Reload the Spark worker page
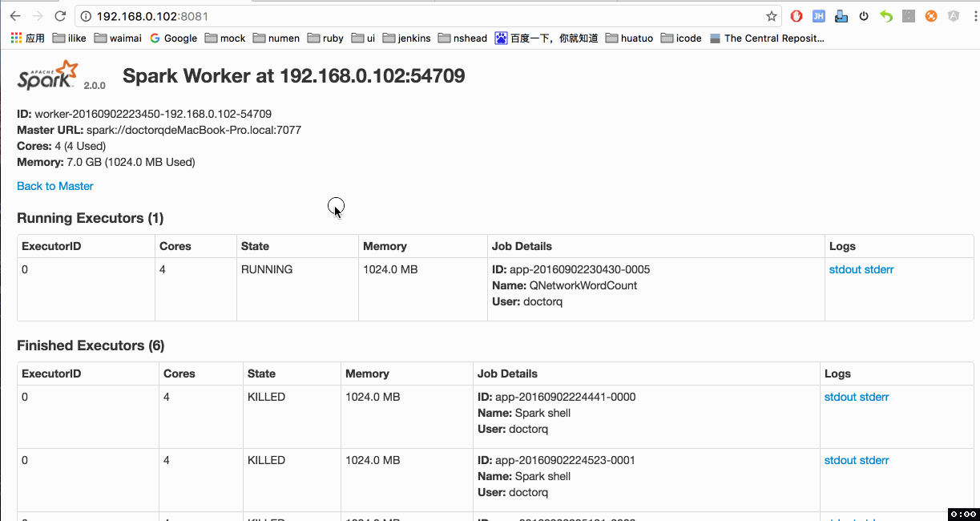The height and width of the screenshot is (521, 980). (60, 16)
